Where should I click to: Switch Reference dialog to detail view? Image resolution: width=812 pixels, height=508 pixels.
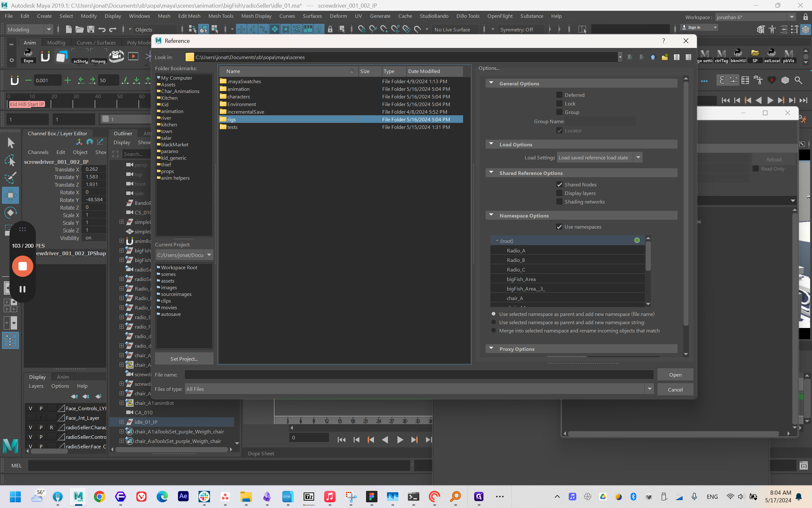(689, 57)
